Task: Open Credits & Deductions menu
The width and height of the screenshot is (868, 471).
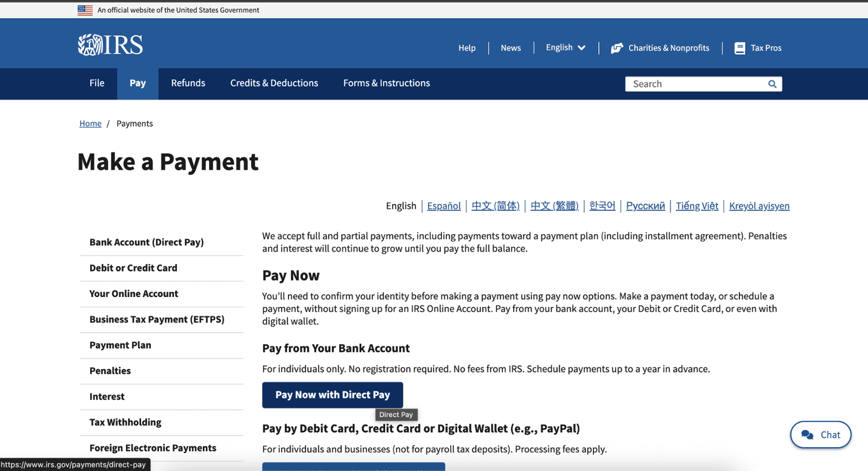Action: (274, 83)
